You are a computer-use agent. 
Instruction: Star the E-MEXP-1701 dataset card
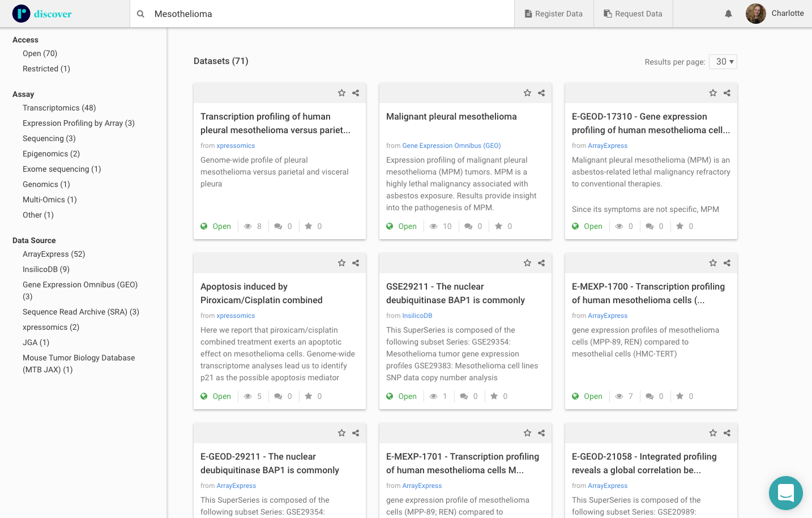[527, 433]
